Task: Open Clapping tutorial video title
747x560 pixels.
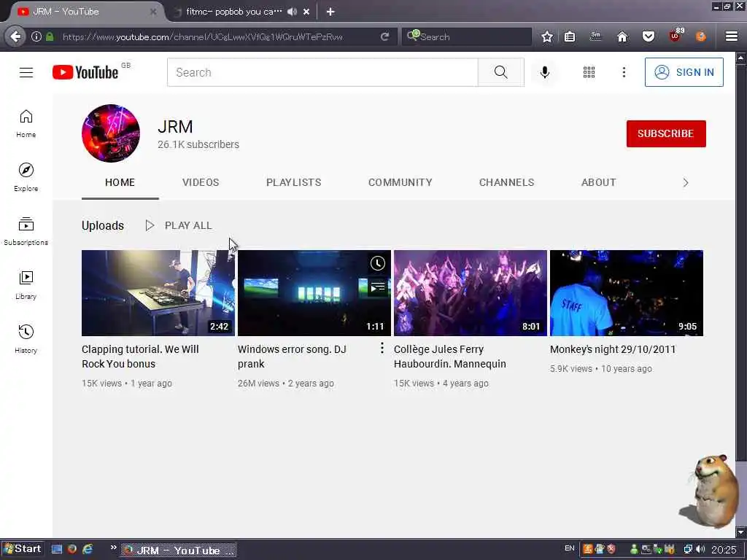Action: coord(140,356)
